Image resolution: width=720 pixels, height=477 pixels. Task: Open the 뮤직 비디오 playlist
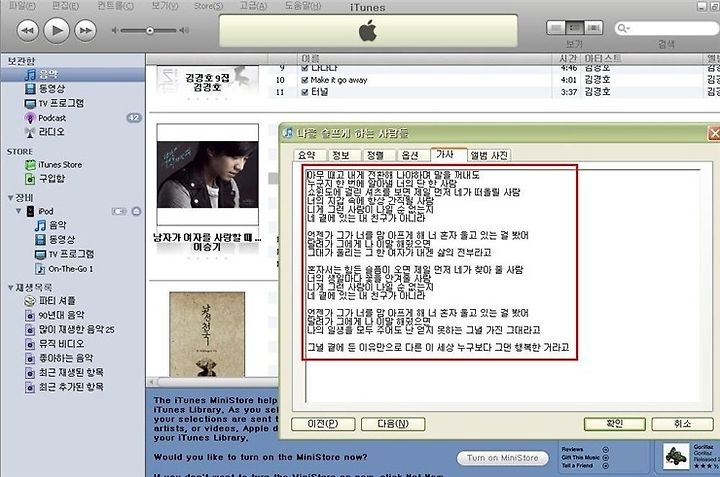(x=61, y=343)
